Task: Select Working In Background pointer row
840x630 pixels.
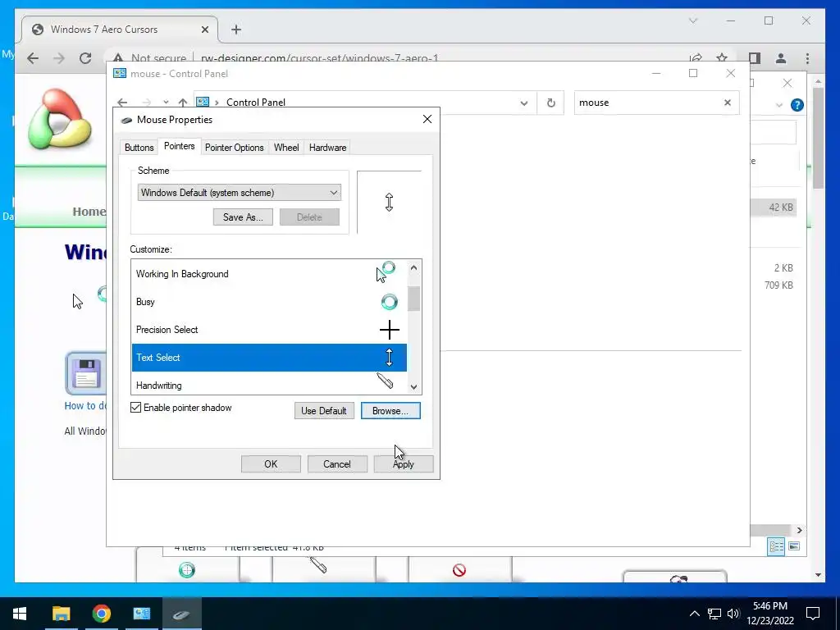Action: coord(269,274)
